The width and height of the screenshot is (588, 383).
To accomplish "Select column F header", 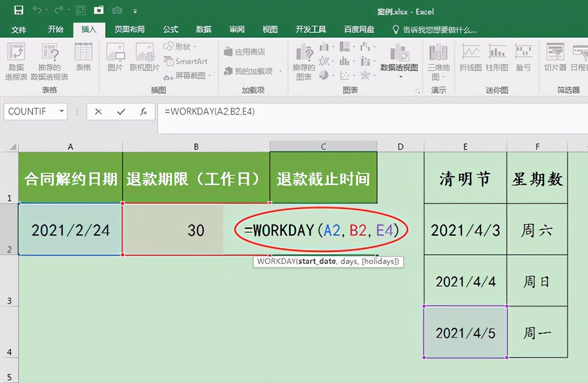I will coord(537,146).
